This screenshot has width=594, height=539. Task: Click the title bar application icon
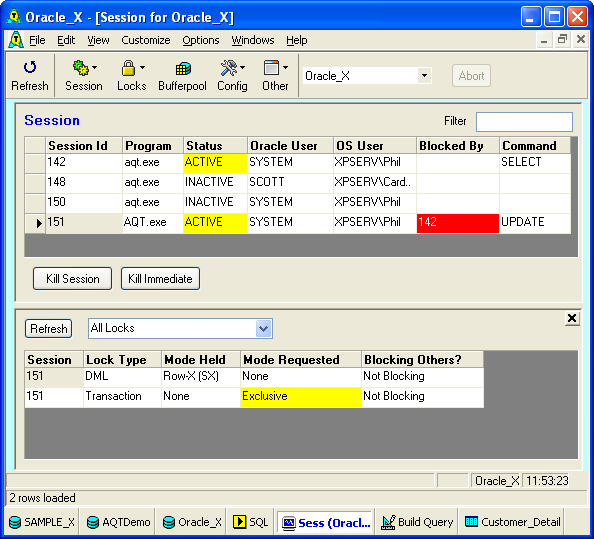coord(14,17)
